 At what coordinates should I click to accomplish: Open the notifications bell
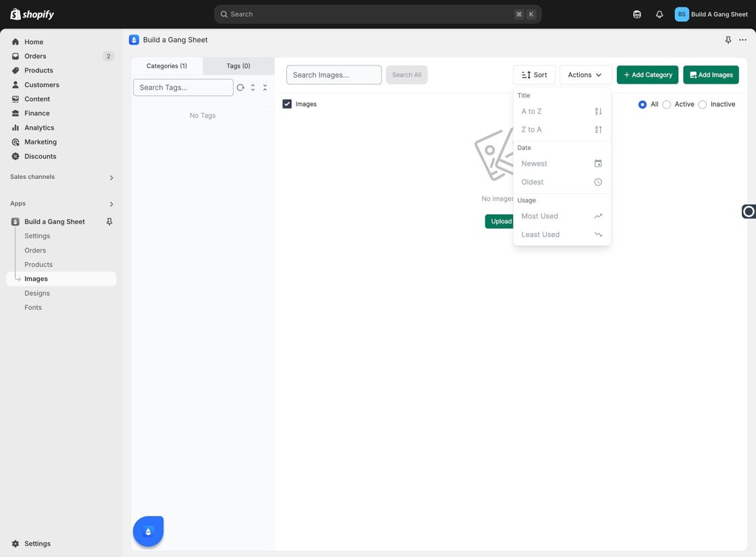click(659, 14)
